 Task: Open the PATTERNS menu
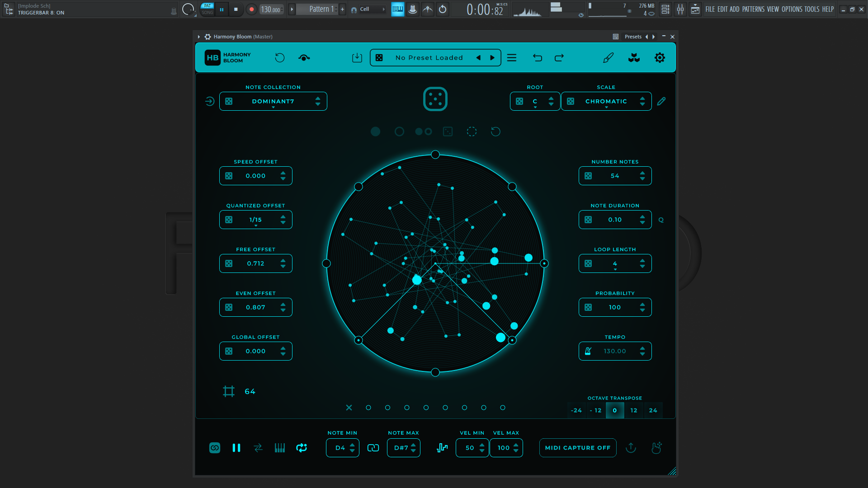tap(753, 9)
